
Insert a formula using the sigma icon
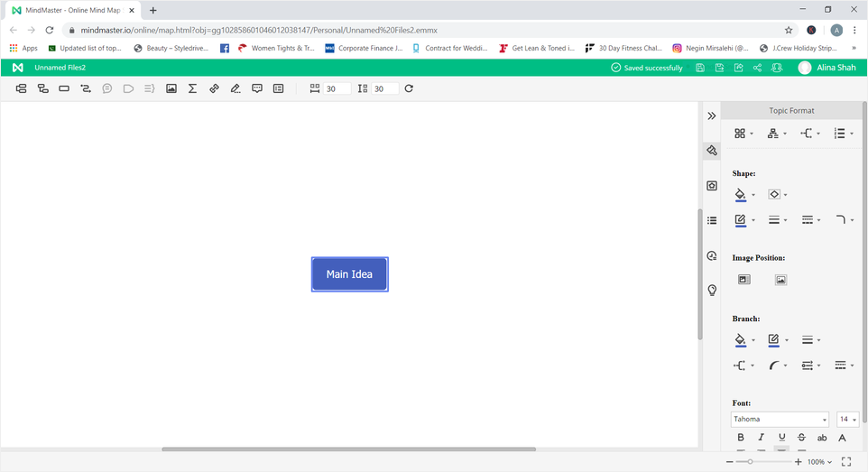[x=192, y=88]
